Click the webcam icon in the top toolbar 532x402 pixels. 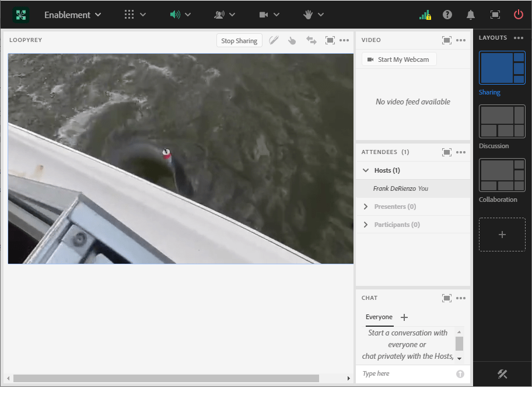click(x=265, y=15)
